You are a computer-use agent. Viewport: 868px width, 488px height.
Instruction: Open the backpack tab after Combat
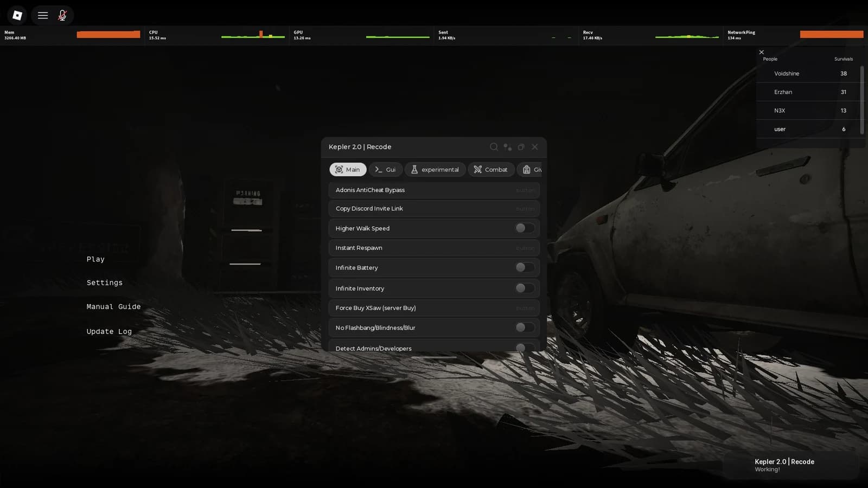[530, 170]
